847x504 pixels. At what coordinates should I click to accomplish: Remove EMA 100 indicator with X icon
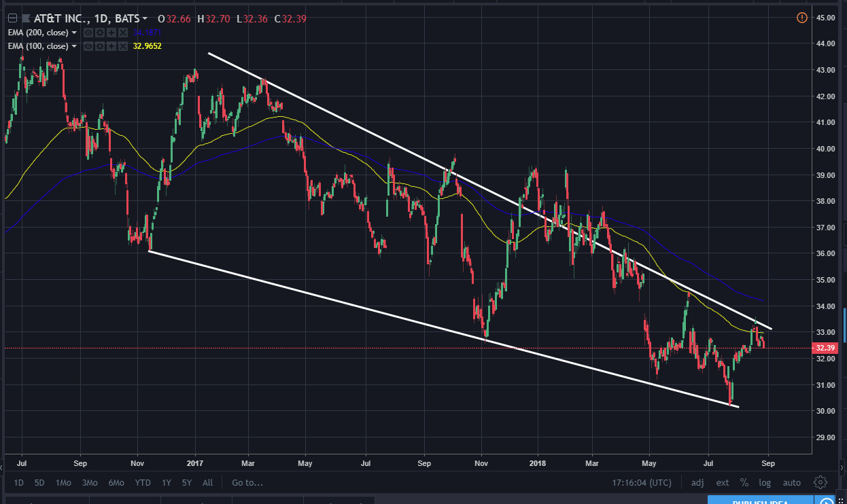click(122, 46)
